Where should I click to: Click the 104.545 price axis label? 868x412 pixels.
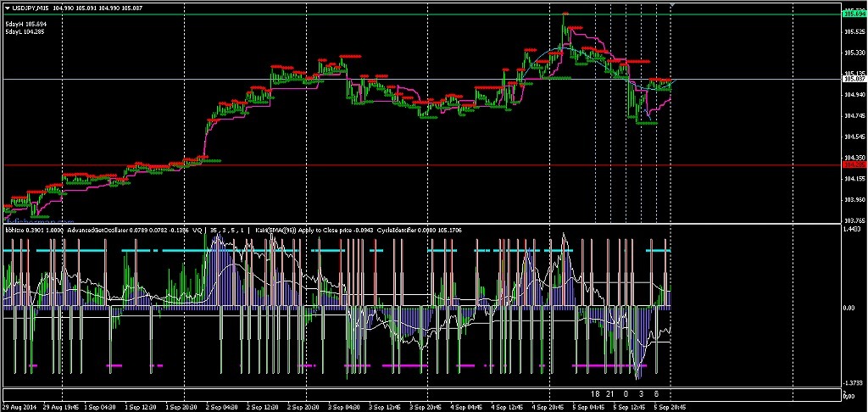pyautogui.click(x=854, y=136)
